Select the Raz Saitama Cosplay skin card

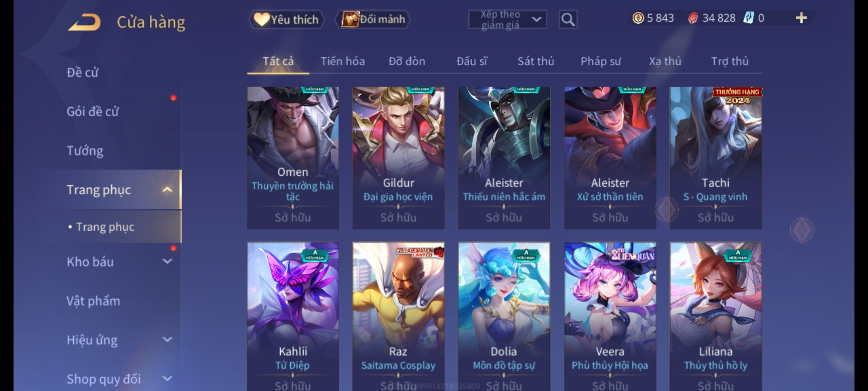(398, 316)
